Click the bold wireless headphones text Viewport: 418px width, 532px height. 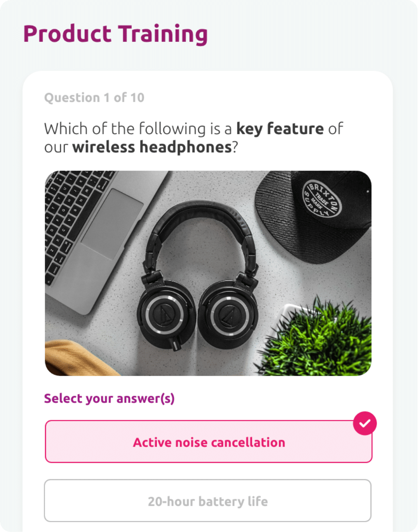(152, 147)
